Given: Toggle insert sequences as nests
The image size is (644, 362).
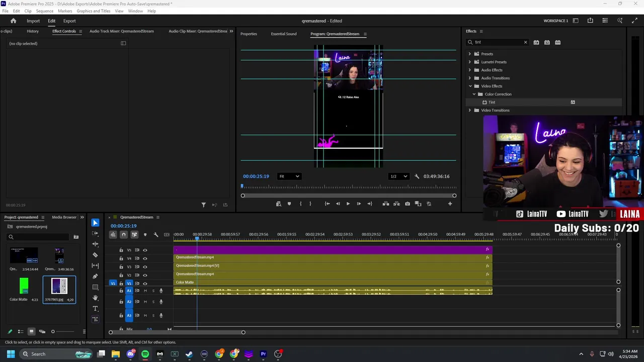Looking at the screenshot, I should [x=113, y=235].
